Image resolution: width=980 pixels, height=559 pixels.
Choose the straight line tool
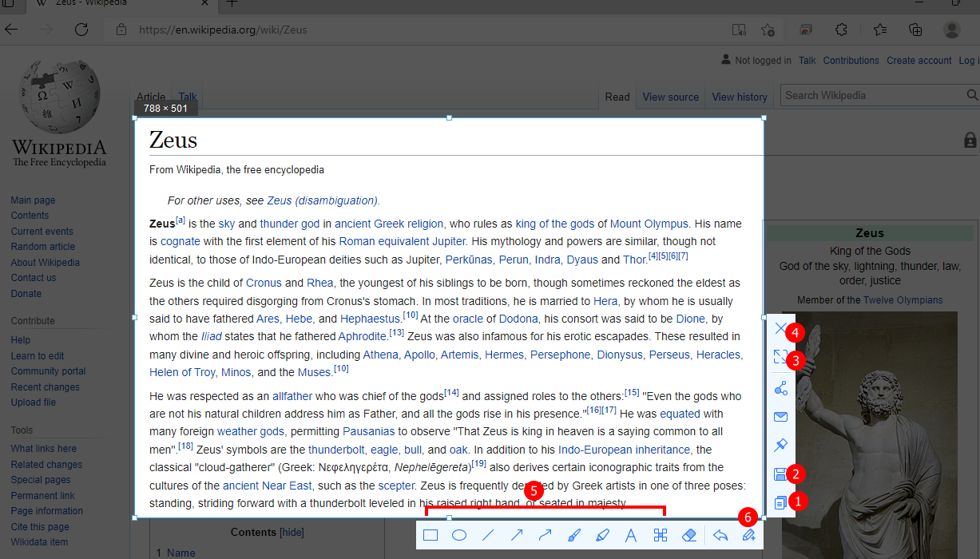(488, 535)
